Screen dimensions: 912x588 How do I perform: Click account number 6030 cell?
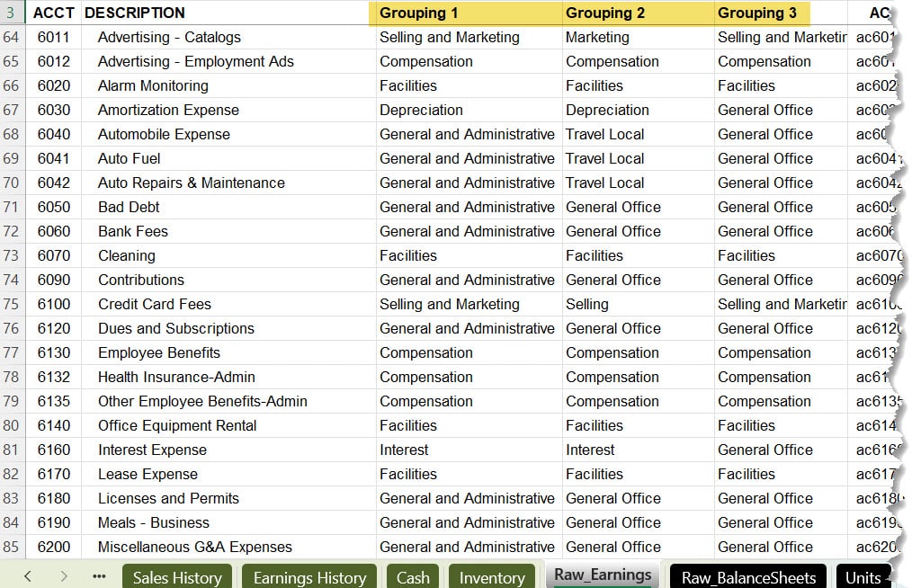point(53,110)
